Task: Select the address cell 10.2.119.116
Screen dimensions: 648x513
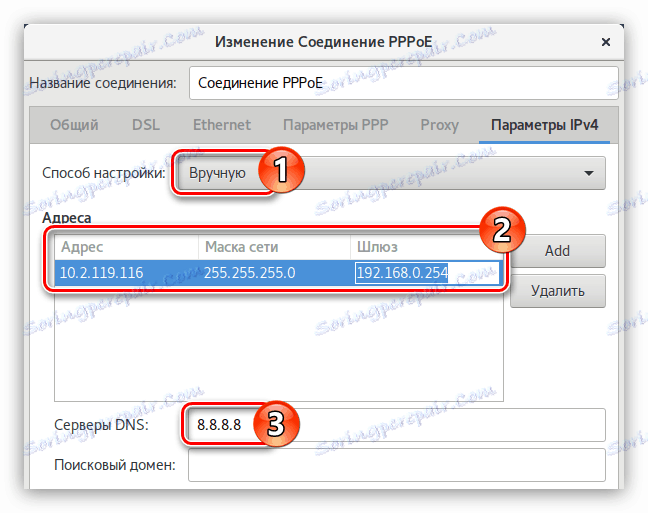Action: 126,273
